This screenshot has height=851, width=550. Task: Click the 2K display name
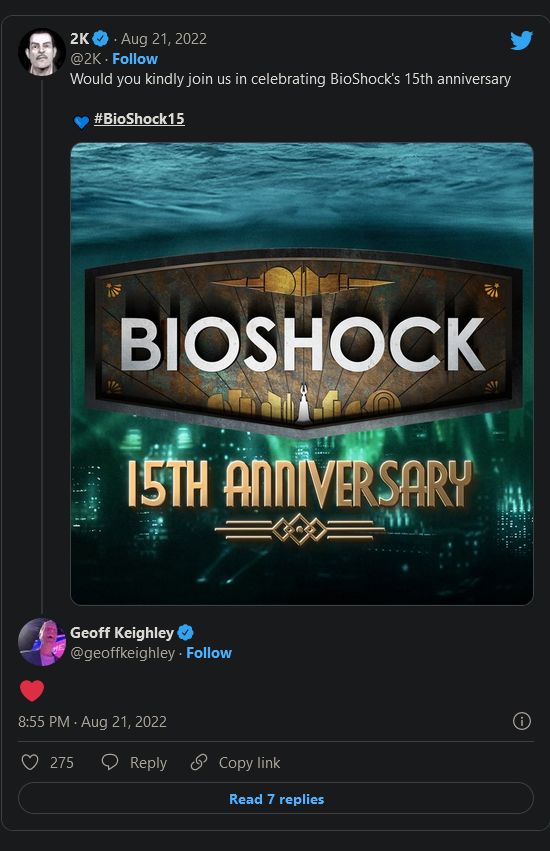(x=80, y=39)
